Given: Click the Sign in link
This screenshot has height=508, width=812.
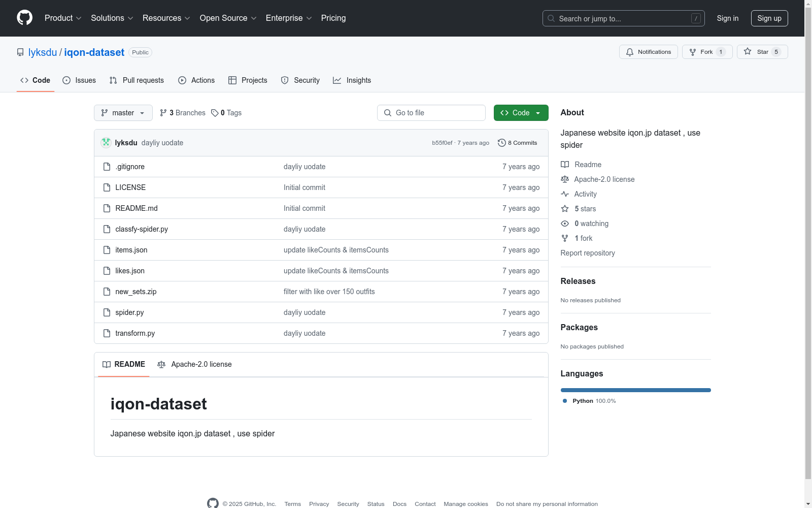Looking at the screenshot, I should tap(728, 18).
